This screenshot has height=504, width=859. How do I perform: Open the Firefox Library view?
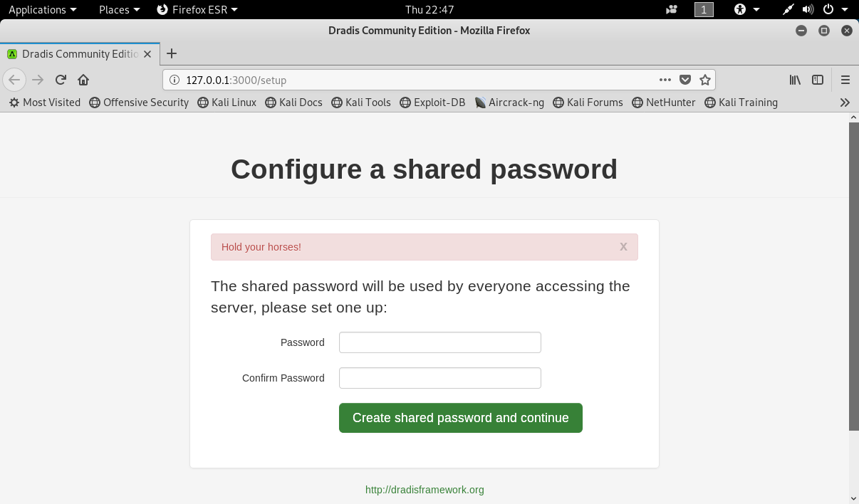point(795,80)
